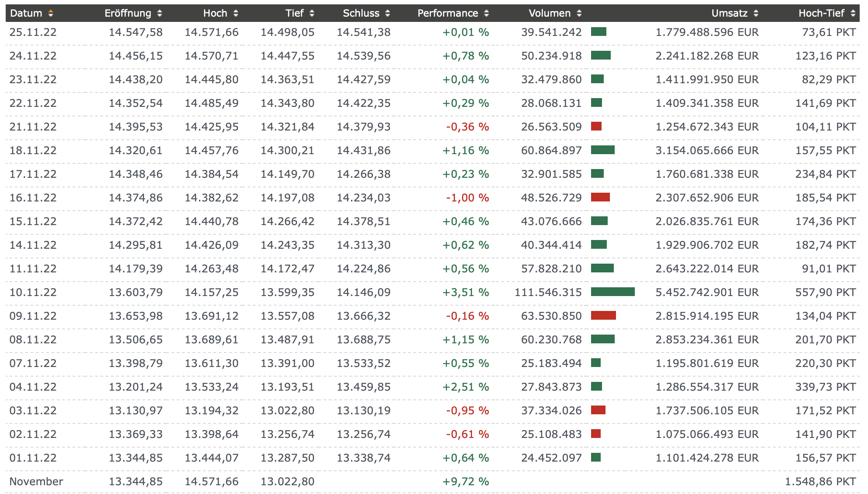Click the Eröffnung sort arrows icon

[160, 14]
